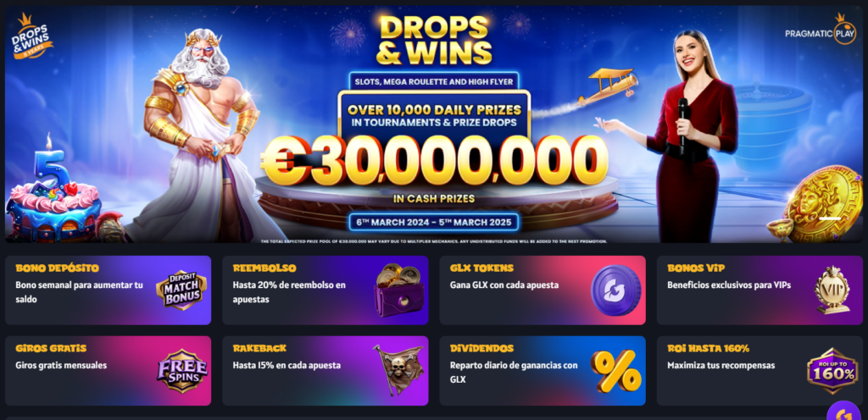Click the banner carousel slide indicator
This screenshot has height=420, width=868.
click(830, 218)
